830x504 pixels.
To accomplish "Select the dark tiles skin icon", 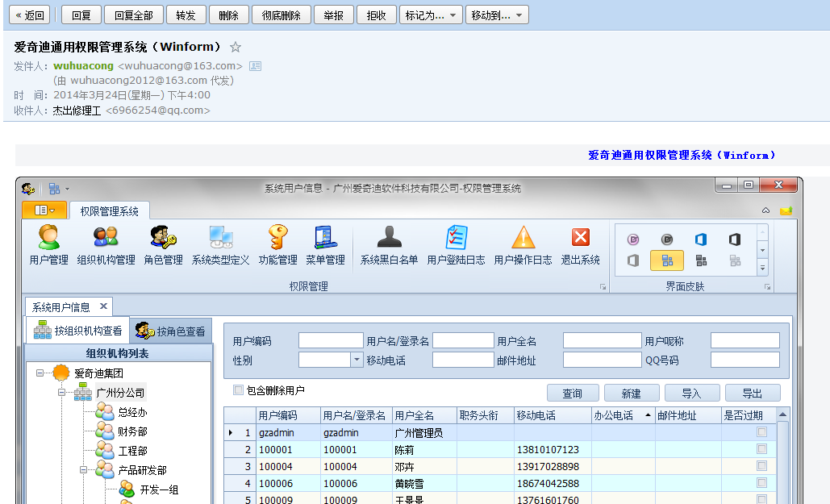I will pyautogui.click(x=701, y=260).
